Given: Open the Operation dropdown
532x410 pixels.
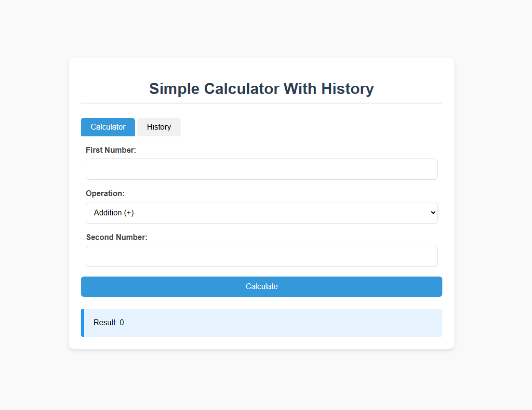Looking at the screenshot, I should (261, 212).
